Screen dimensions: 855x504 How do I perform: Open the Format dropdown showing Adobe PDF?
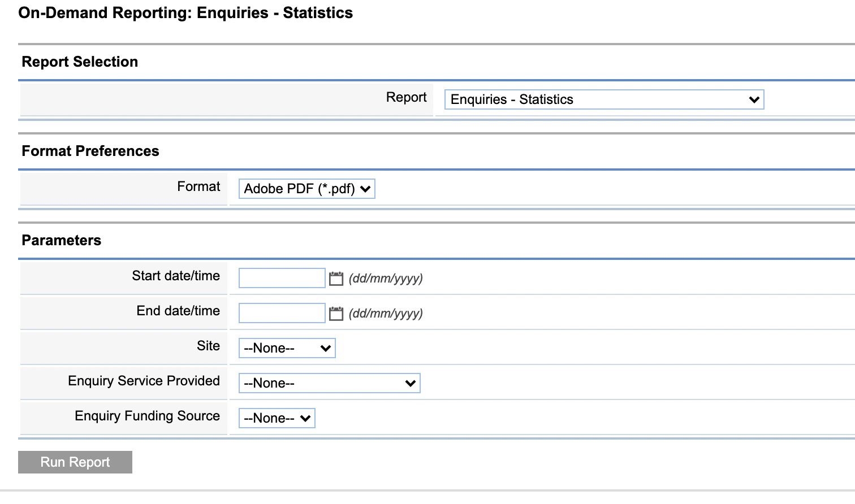[x=306, y=189]
